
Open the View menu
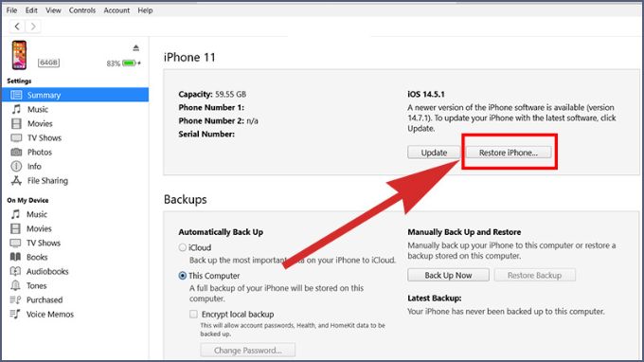point(53,10)
